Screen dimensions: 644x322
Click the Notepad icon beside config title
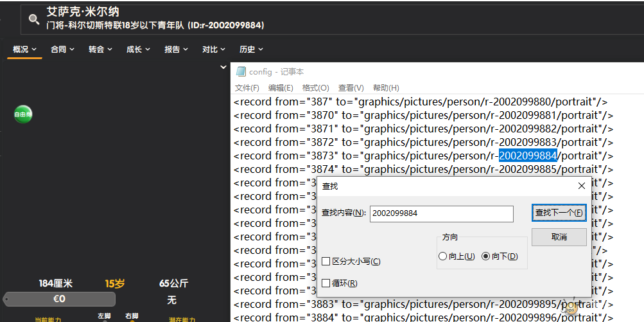tap(241, 72)
